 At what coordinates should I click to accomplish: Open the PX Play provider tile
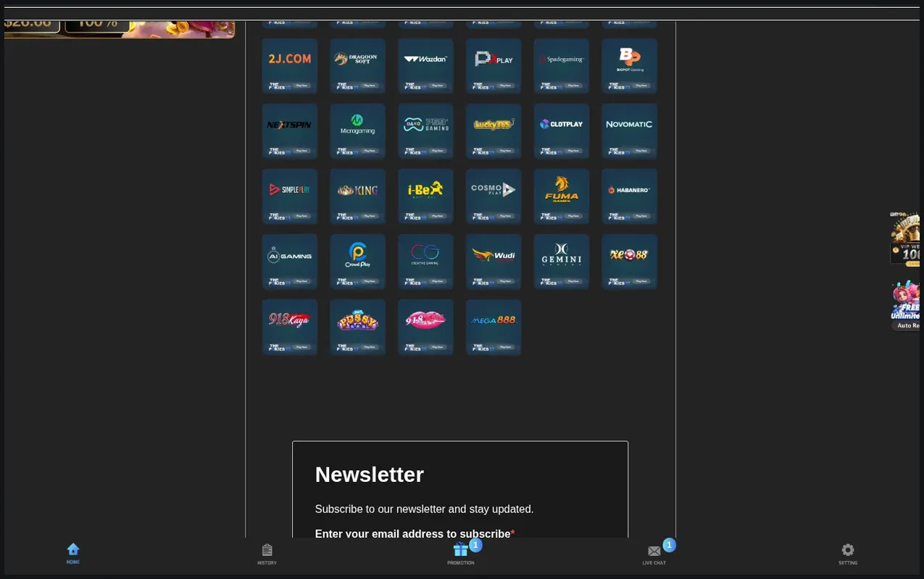(494, 66)
